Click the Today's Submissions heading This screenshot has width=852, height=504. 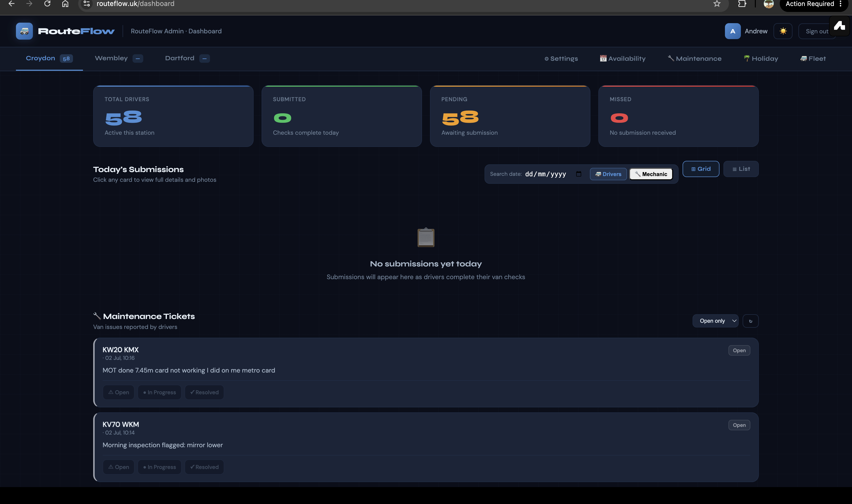(138, 170)
